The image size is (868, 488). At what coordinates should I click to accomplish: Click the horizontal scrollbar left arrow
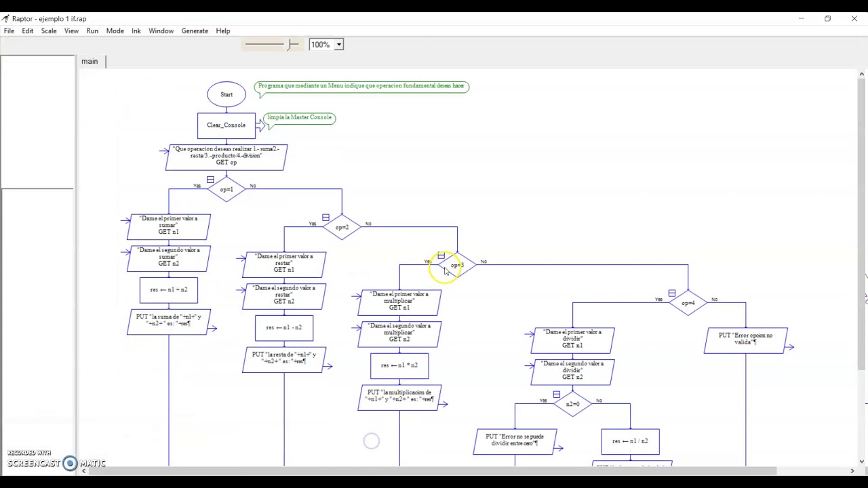click(84, 470)
